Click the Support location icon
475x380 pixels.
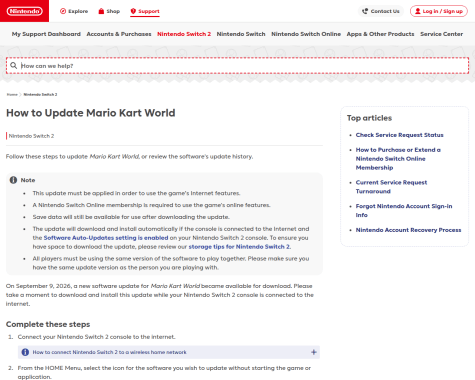pyautogui.click(x=133, y=11)
